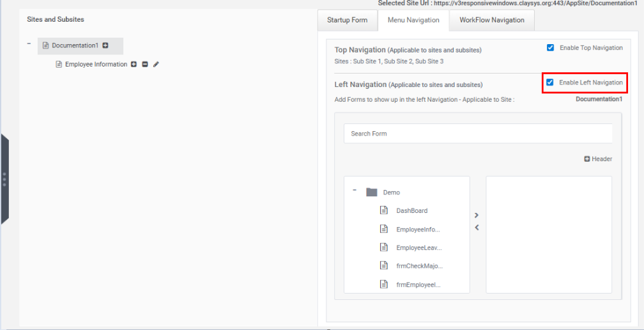The height and width of the screenshot is (330, 644).
Task: Click into the Search Form field
Action: pyautogui.click(x=478, y=134)
